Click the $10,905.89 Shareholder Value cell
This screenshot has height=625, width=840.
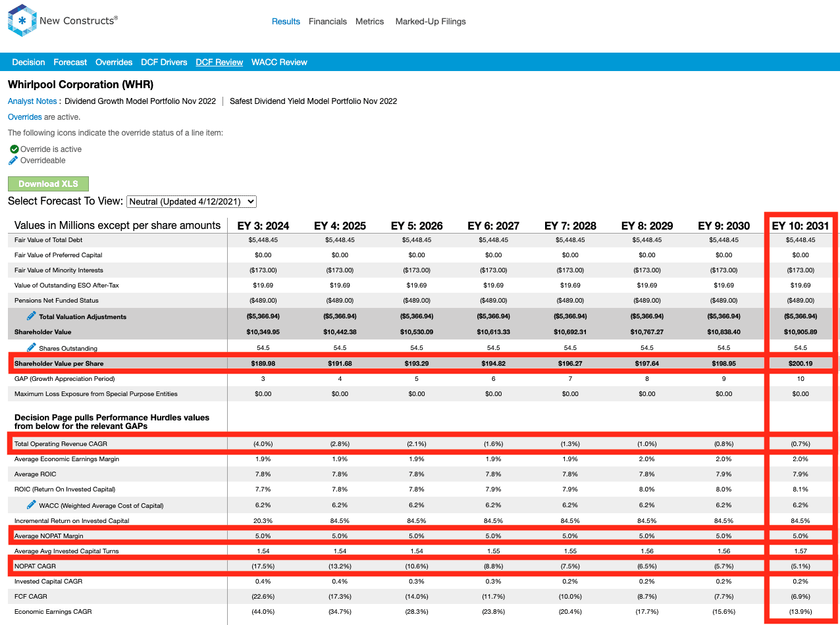(801, 332)
